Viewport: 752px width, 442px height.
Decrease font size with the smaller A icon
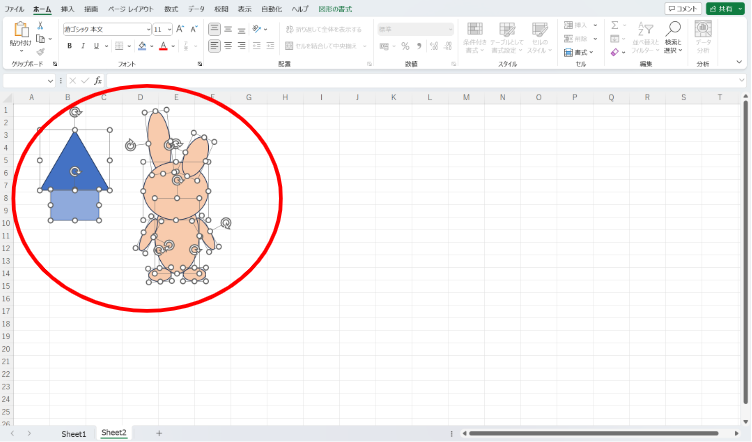[x=194, y=29]
